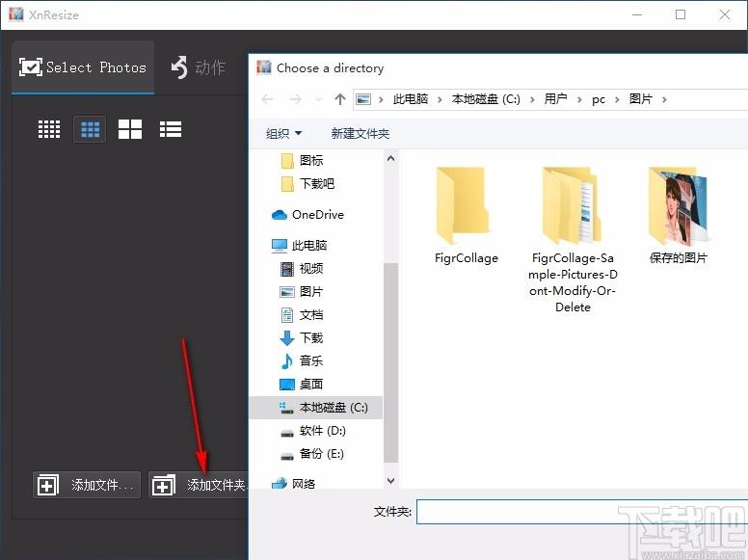This screenshot has height=560, width=748.
Task: Switch to list view icon
Action: click(x=171, y=129)
